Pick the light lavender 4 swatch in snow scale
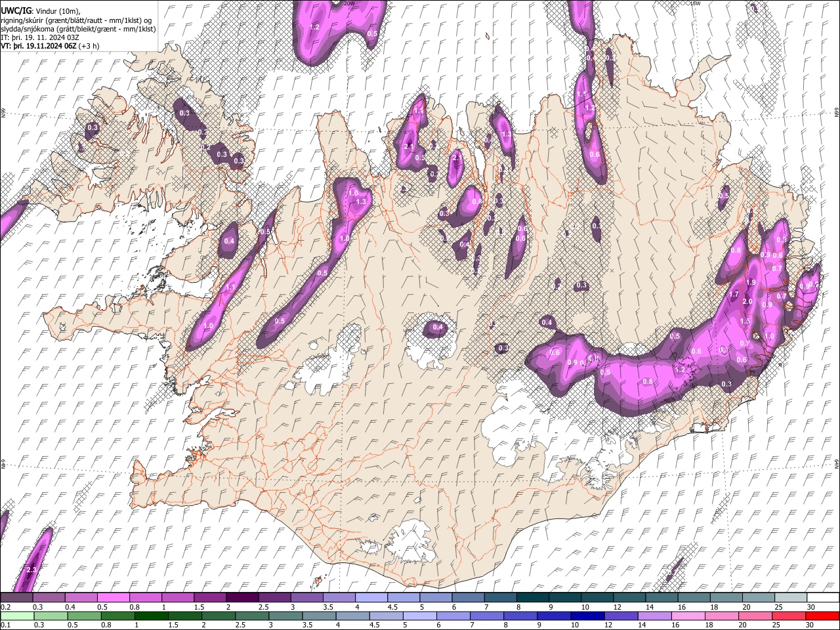840x630 pixels. point(371,597)
